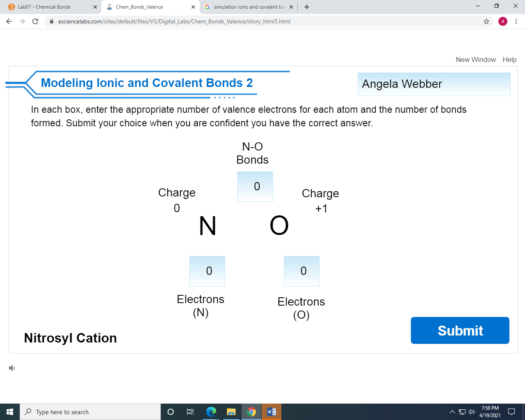Click the taskbar clock and date
This screenshot has height=420, width=525.
point(490,412)
